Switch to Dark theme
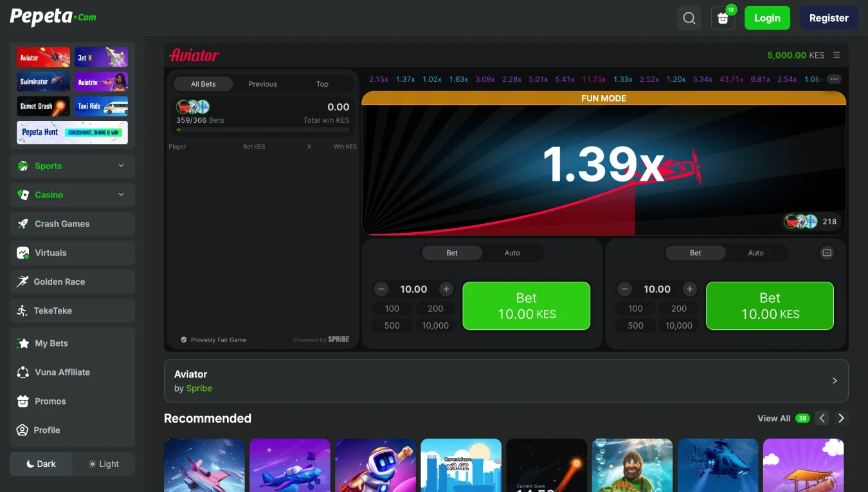 (41, 464)
